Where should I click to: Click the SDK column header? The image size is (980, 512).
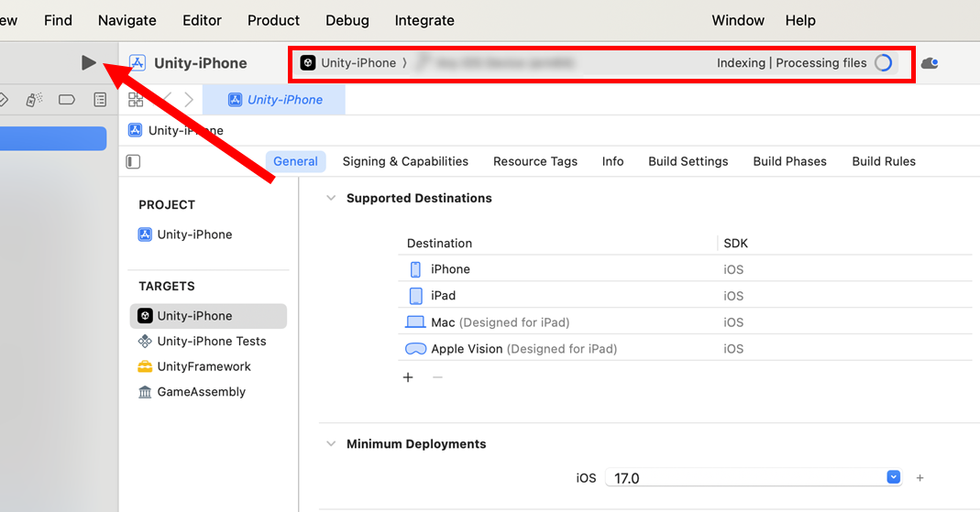pyautogui.click(x=735, y=243)
